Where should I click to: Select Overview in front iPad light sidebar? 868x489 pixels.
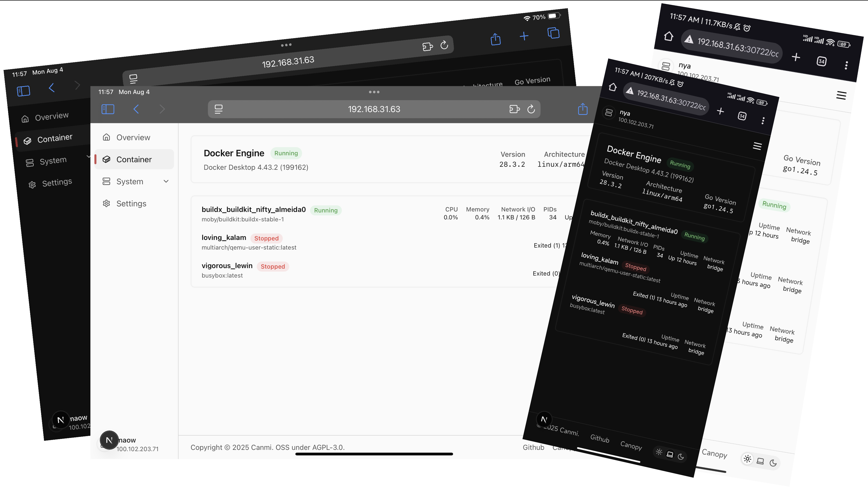(133, 137)
